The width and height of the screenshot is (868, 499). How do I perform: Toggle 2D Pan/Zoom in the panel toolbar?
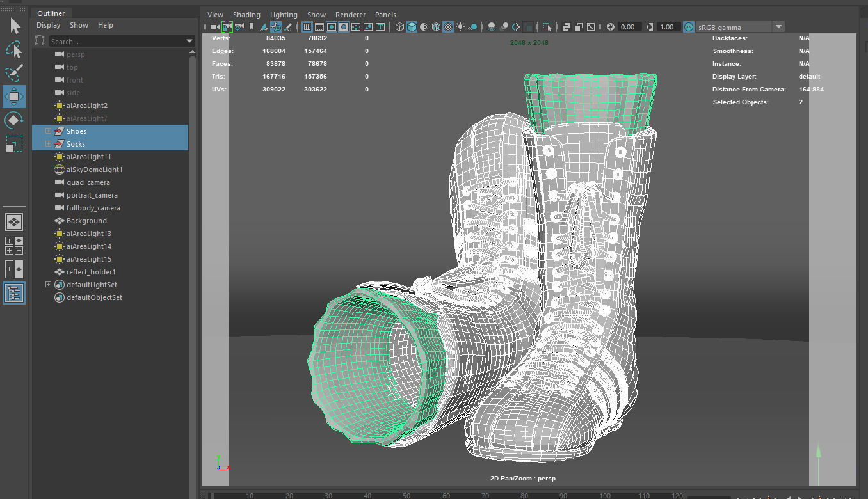tap(276, 27)
